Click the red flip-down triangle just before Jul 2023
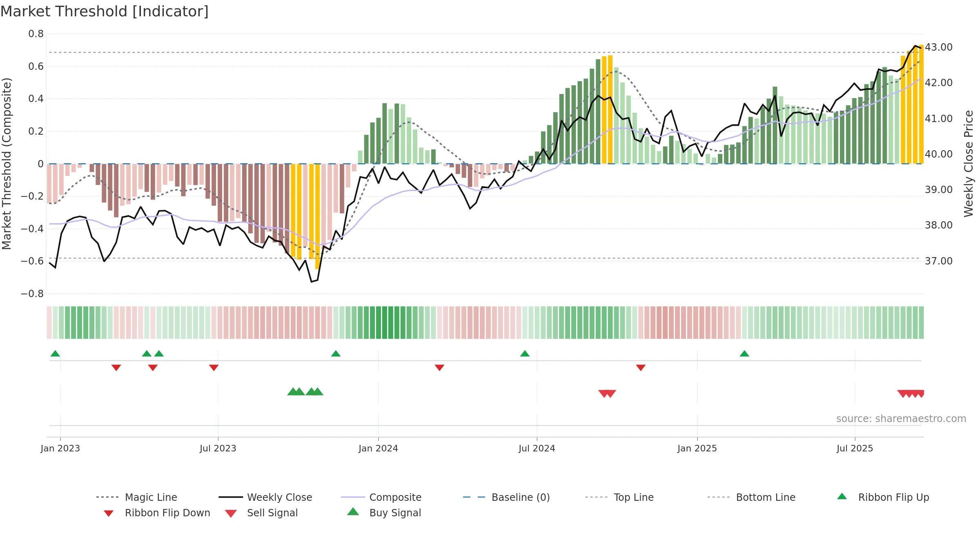Screen dimensions: 980x551 pyautogui.click(x=214, y=368)
